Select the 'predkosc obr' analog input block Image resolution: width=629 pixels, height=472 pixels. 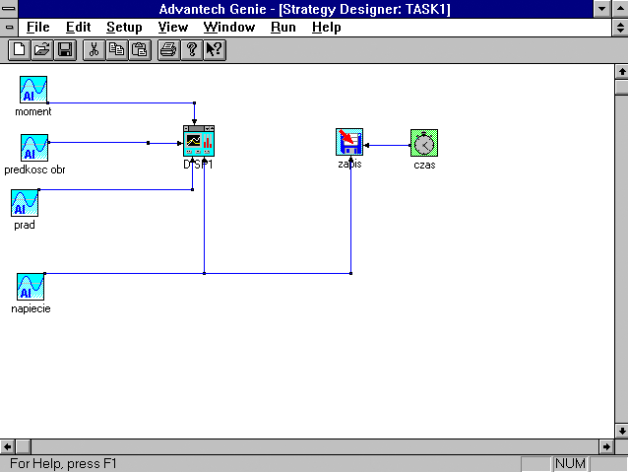(x=34, y=147)
